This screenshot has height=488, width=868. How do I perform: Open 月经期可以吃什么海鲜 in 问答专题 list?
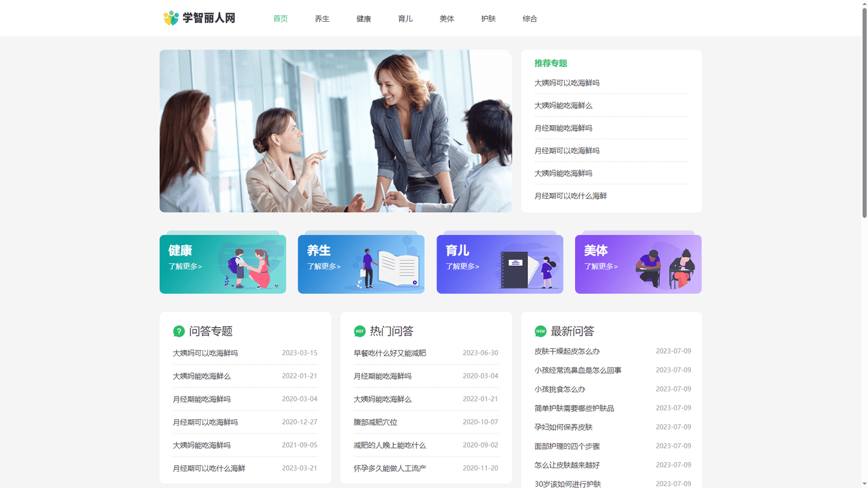click(x=209, y=468)
